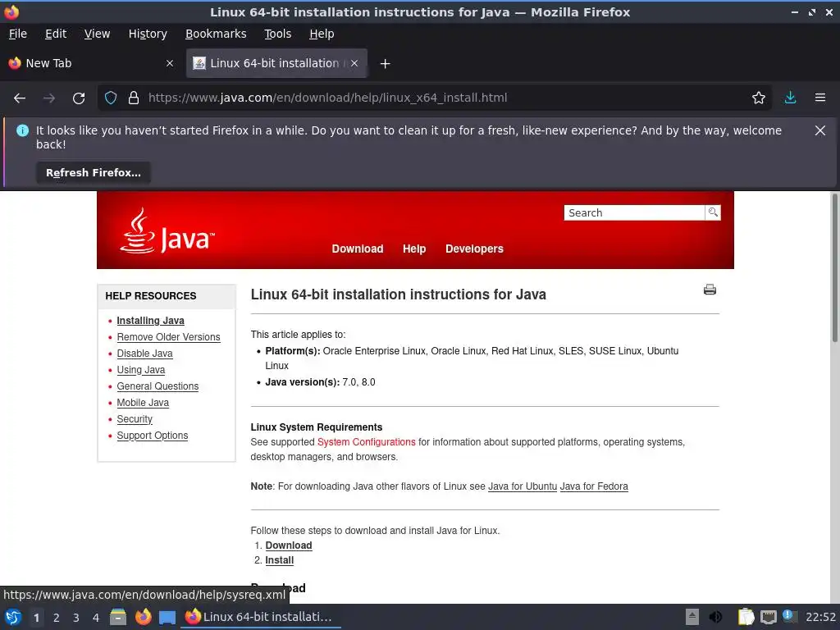Bookmark this page with the star icon

759,98
